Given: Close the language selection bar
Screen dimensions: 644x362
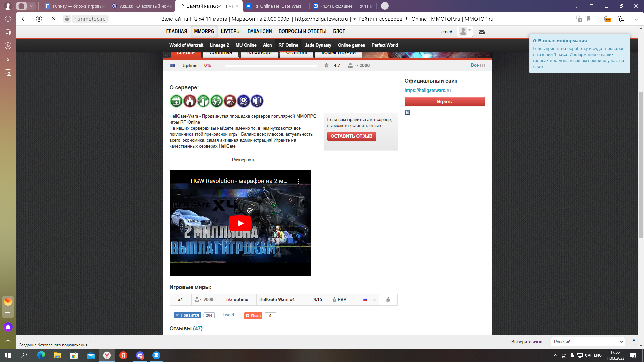Looking at the screenshot, I should click(634, 340).
